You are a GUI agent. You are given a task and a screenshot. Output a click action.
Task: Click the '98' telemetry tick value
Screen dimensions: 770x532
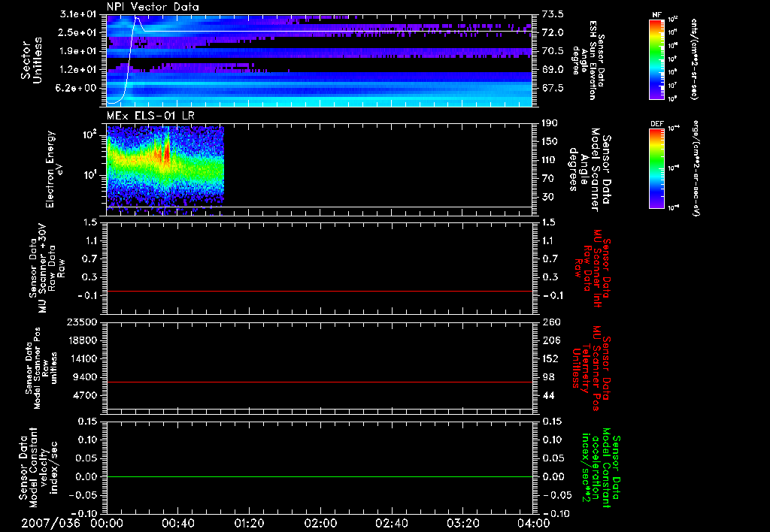[547, 377]
